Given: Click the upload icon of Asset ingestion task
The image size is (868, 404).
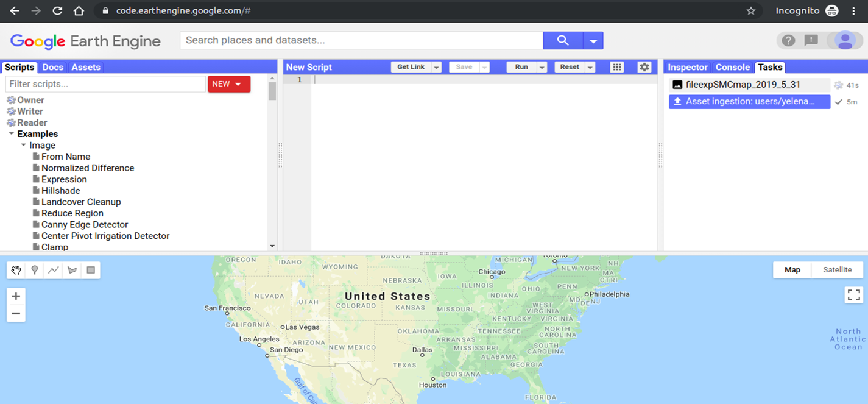Looking at the screenshot, I should tap(677, 102).
